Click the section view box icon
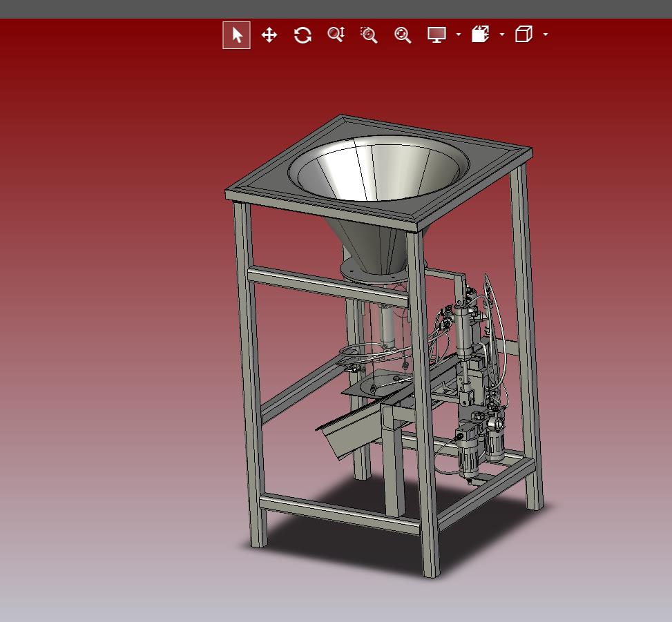Image resolution: width=672 pixels, height=622 pixels. (481, 35)
